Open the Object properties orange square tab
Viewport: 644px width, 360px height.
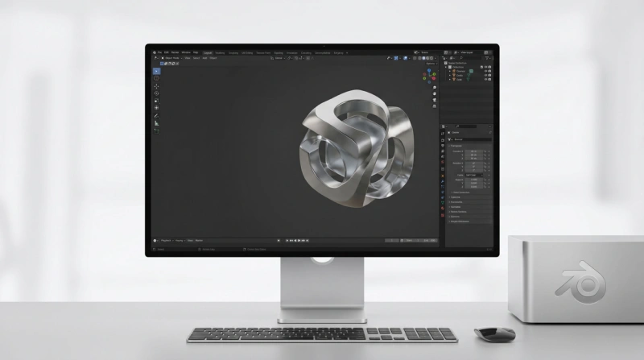point(443,176)
